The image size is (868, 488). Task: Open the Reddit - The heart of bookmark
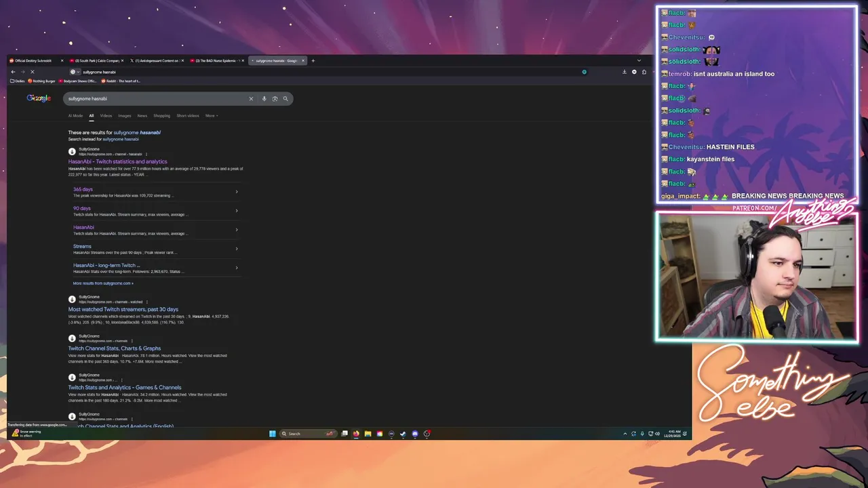point(121,81)
